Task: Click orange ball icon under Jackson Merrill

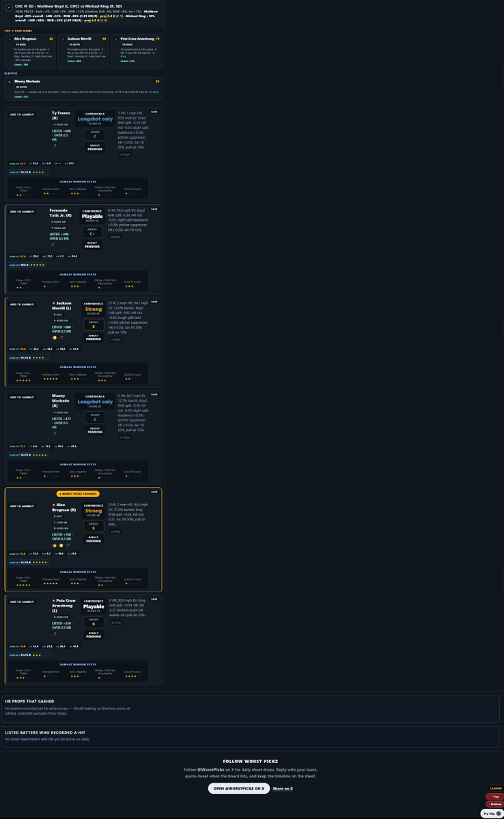Action: tap(55, 338)
